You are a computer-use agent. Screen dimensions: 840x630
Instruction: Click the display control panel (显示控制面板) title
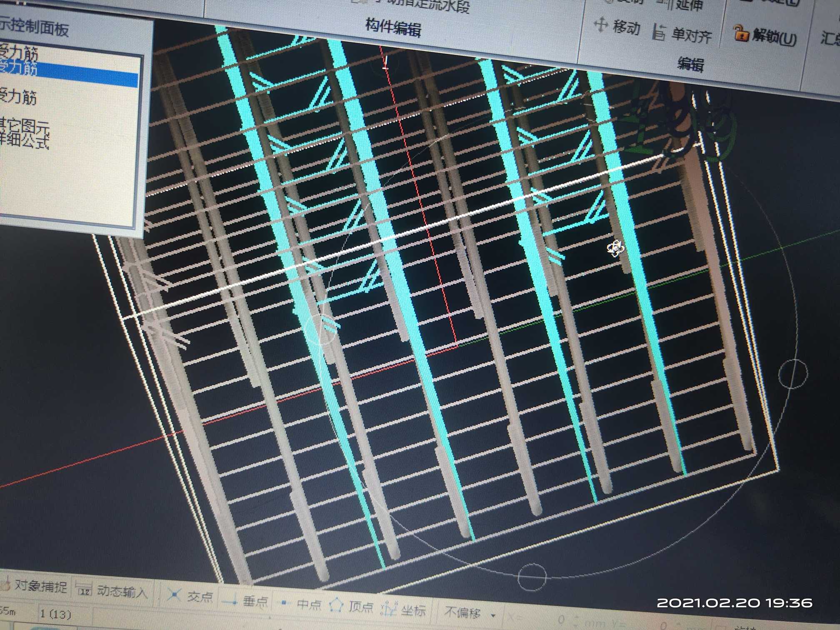point(34,27)
